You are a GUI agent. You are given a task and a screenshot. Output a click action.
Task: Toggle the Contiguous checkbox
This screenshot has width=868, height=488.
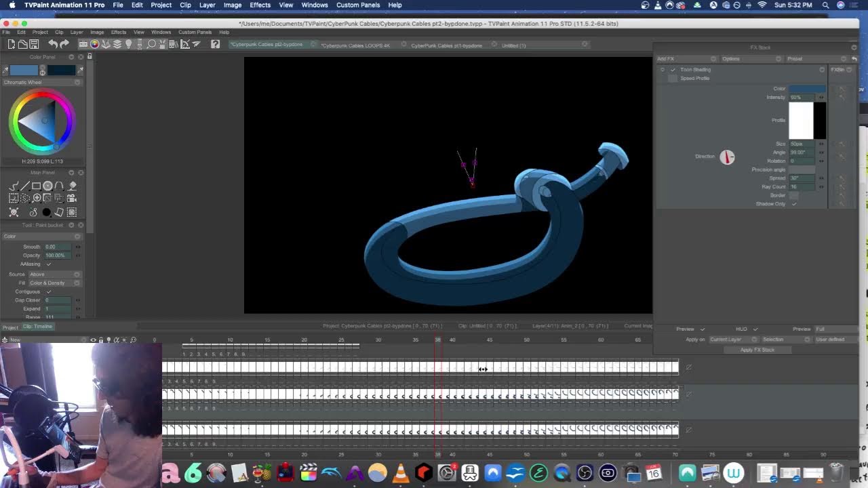tap(48, 291)
